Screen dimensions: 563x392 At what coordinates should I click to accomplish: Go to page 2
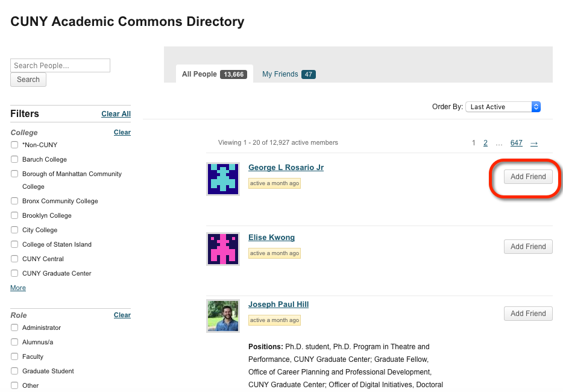click(485, 143)
